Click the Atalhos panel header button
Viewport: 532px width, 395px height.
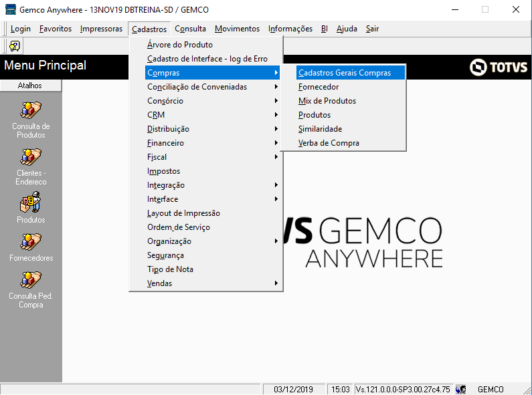point(31,86)
